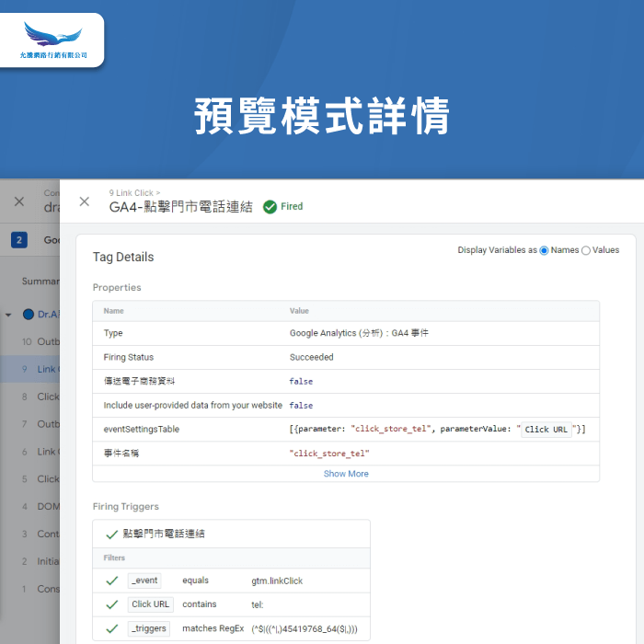This screenshot has height=644, width=644.
Task: Open Summary in the left sidebar
Action: click(x=40, y=281)
